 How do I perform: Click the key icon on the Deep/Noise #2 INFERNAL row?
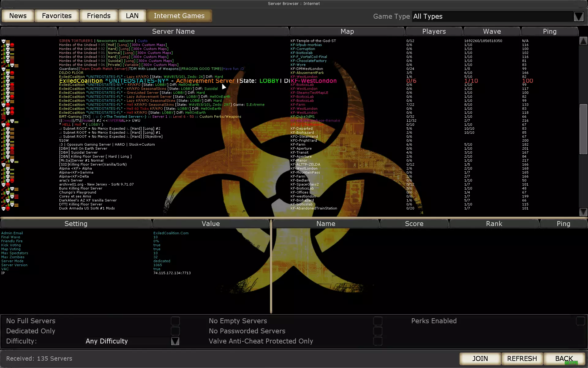[x=3, y=121]
